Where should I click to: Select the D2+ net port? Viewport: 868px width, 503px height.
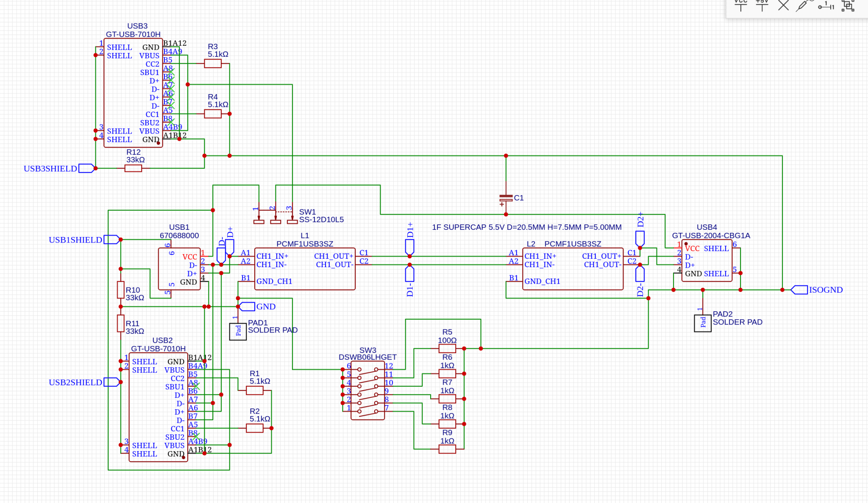click(x=640, y=230)
